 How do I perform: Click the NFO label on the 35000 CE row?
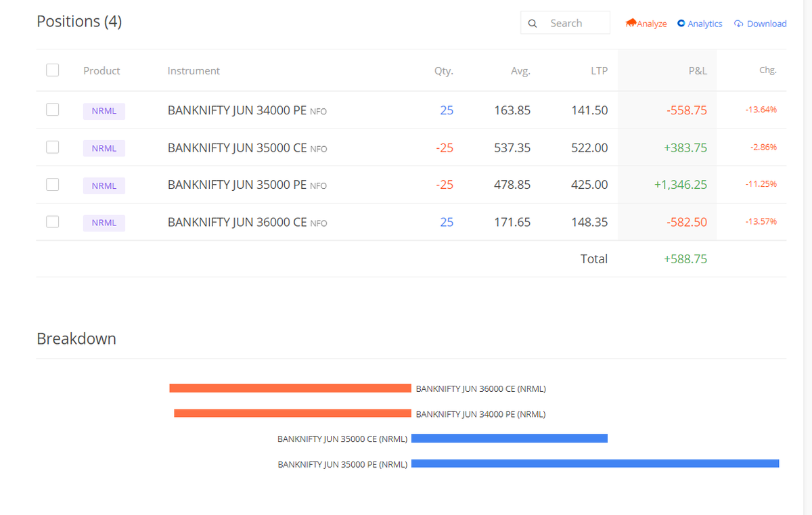pos(318,149)
